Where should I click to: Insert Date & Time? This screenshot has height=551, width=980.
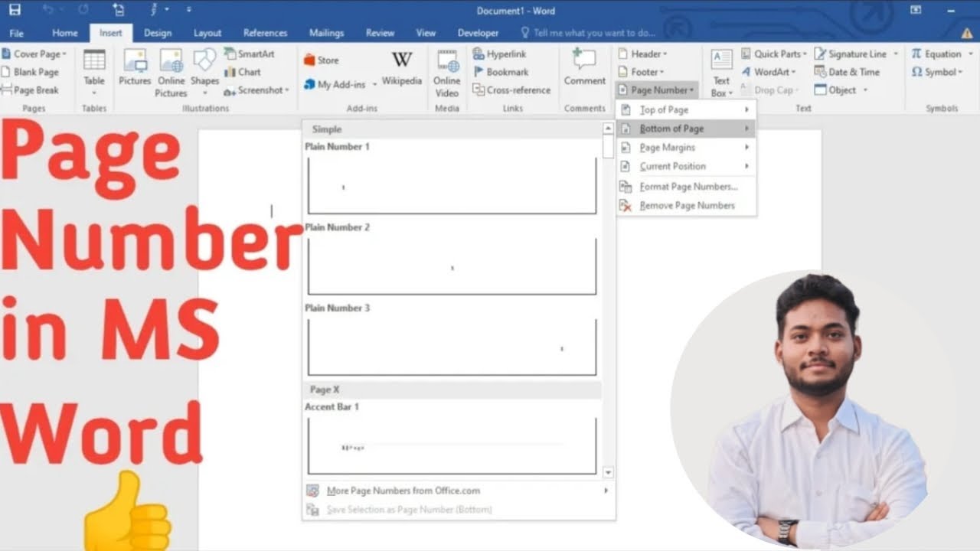click(x=847, y=72)
